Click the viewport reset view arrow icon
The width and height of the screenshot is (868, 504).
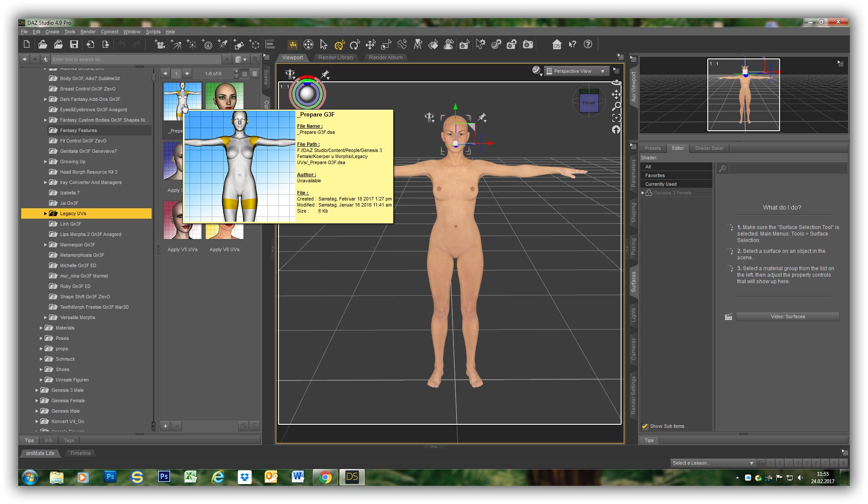pyautogui.click(x=616, y=129)
